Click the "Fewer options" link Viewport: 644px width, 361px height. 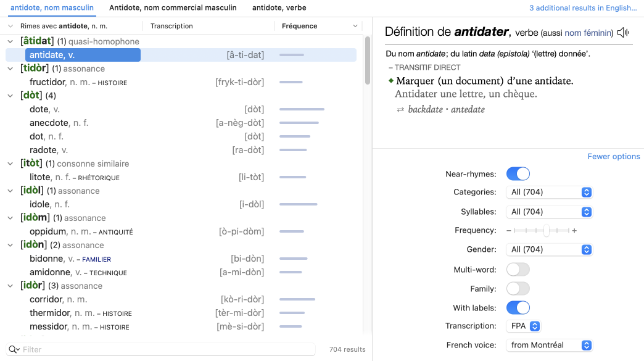coord(613,157)
